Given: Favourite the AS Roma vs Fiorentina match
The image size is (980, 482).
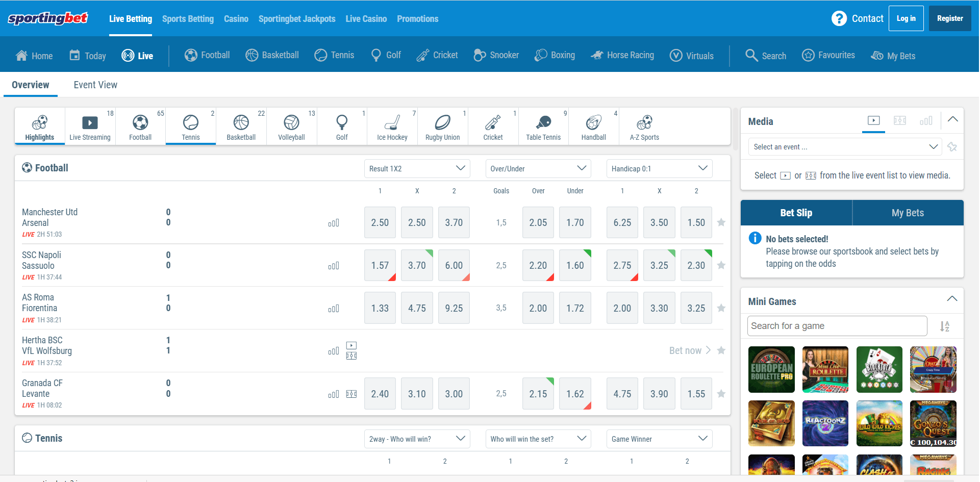Looking at the screenshot, I should [x=721, y=308].
